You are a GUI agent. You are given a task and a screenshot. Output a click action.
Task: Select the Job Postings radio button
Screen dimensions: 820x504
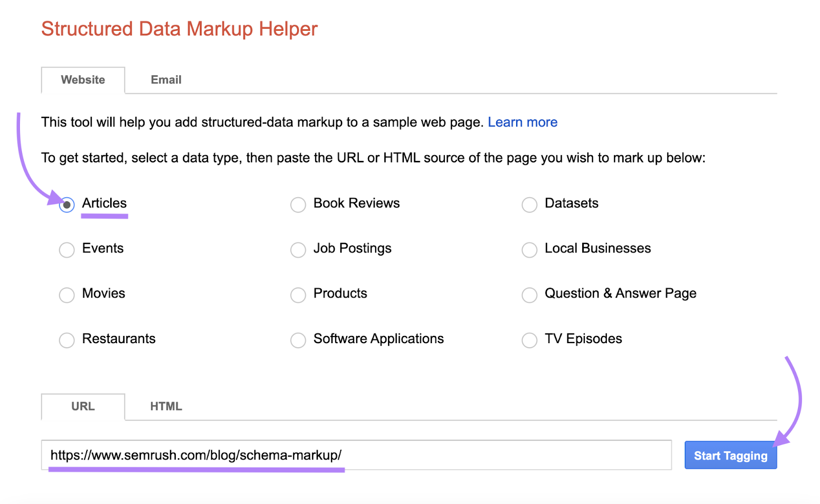point(298,250)
